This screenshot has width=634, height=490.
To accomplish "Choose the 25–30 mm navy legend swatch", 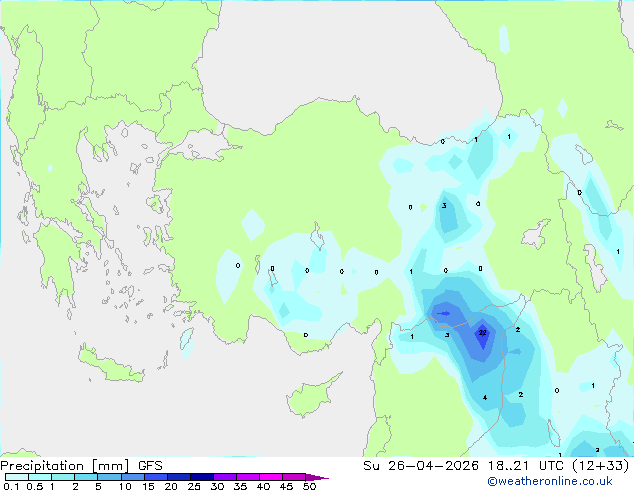I will coord(202,477).
